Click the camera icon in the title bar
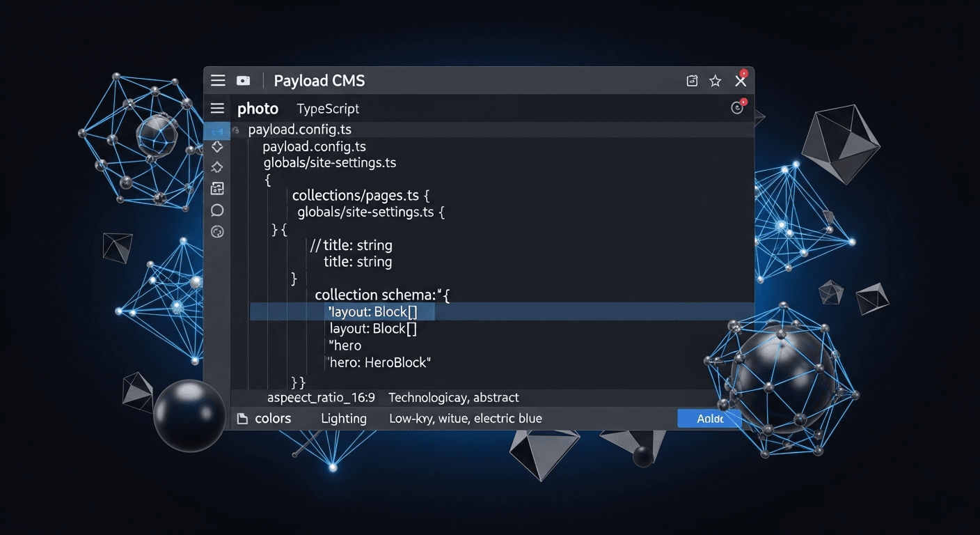 click(x=243, y=81)
